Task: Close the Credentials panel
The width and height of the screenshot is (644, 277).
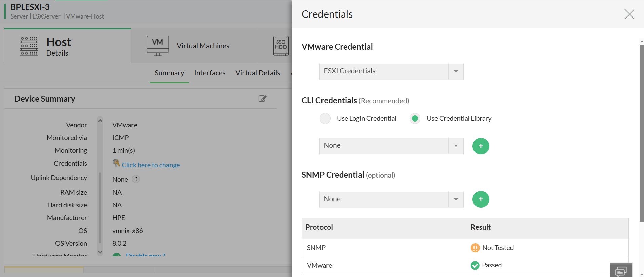Action: point(629,14)
